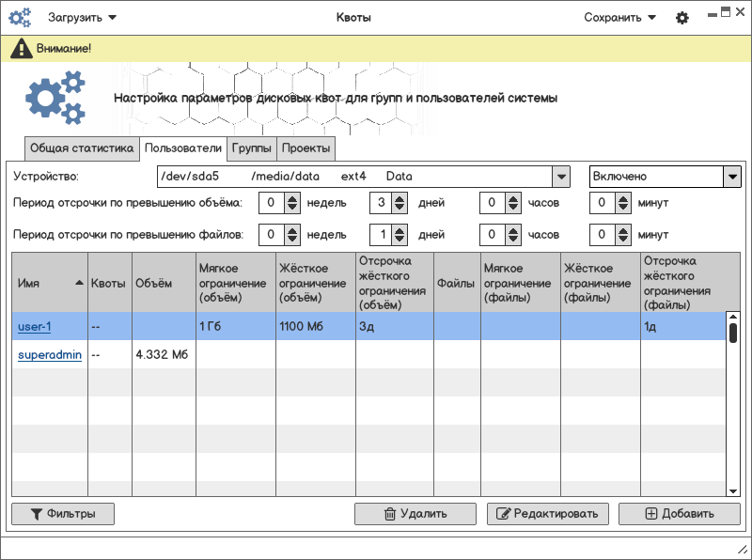Click the table's vertical scrollbar thumb

click(x=733, y=333)
